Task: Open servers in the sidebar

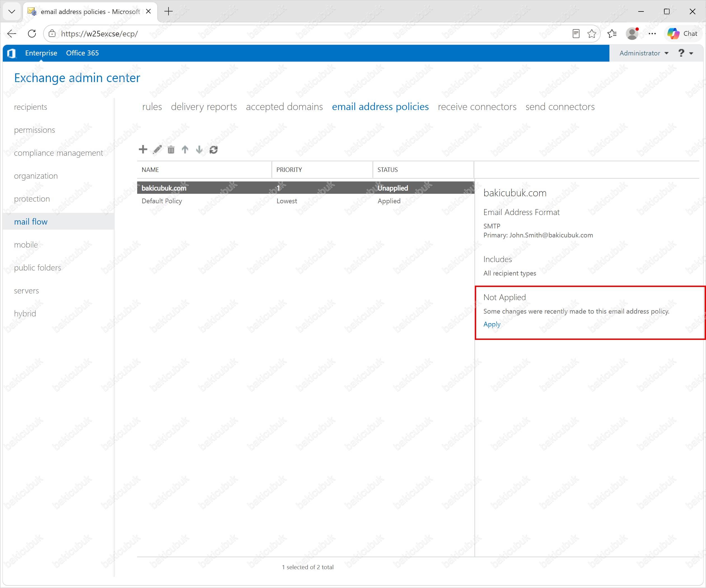Action: (26, 291)
